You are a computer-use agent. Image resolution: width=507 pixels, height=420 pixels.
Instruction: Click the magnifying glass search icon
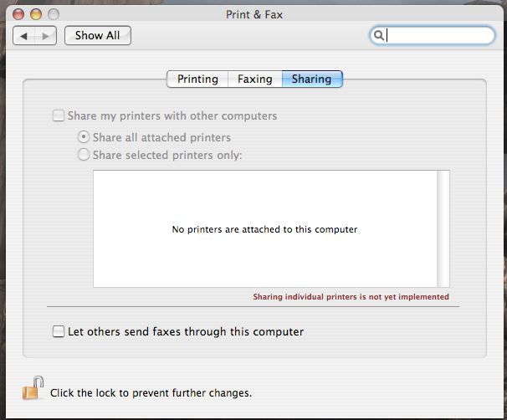click(379, 35)
